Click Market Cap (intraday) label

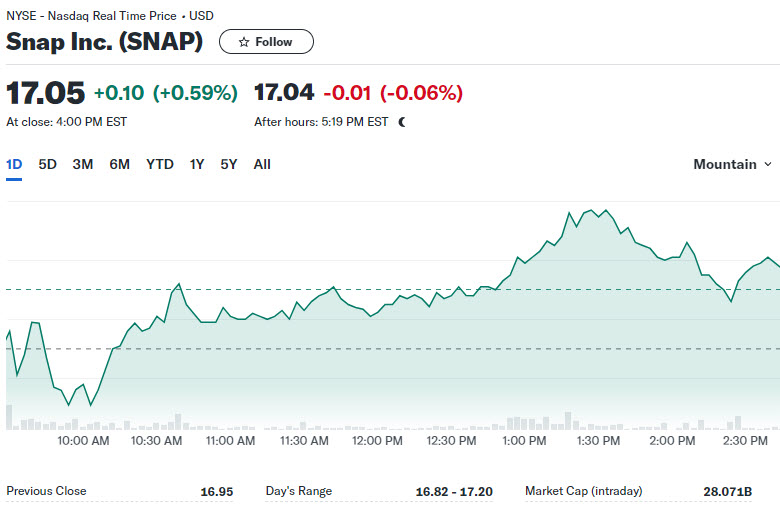coord(584,491)
